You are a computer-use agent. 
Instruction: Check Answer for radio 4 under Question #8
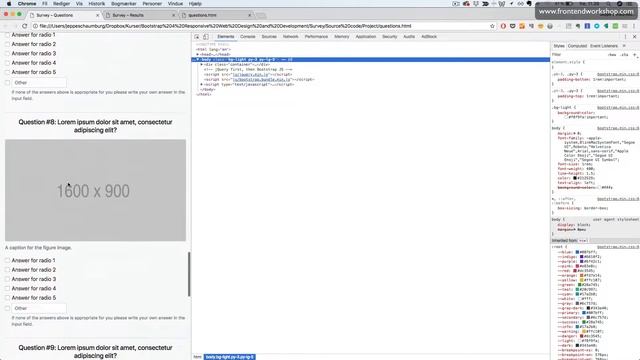(7, 289)
